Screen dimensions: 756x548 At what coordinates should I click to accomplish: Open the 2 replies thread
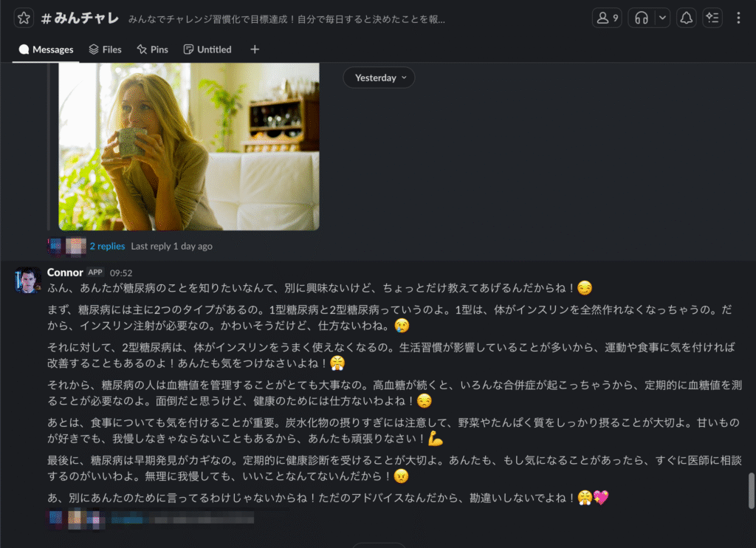point(107,246)
